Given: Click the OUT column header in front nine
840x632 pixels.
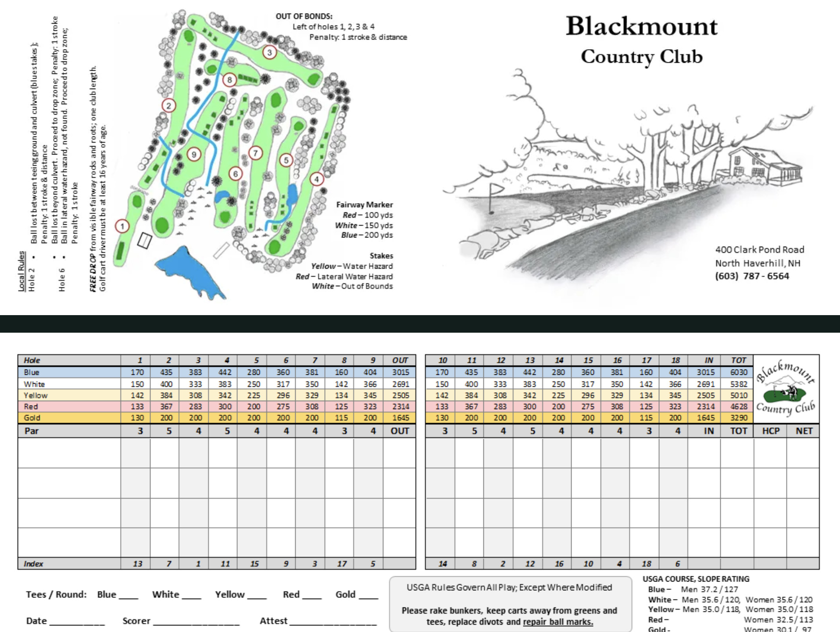Looking at the screenshot, I should point(400,360).
